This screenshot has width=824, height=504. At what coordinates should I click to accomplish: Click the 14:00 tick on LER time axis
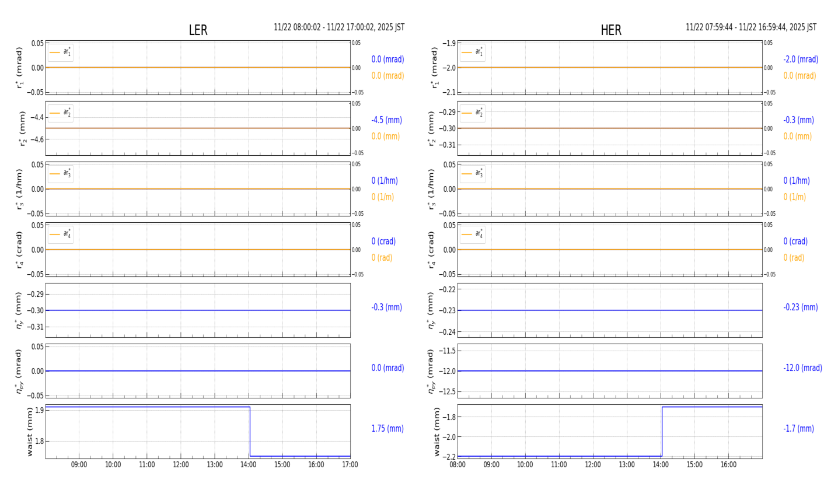(249, 465)
